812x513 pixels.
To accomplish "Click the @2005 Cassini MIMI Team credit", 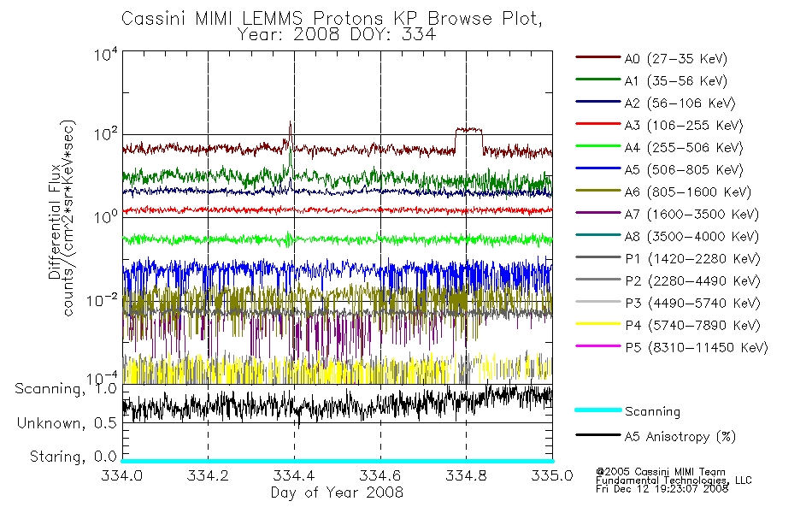I will 661,472.
